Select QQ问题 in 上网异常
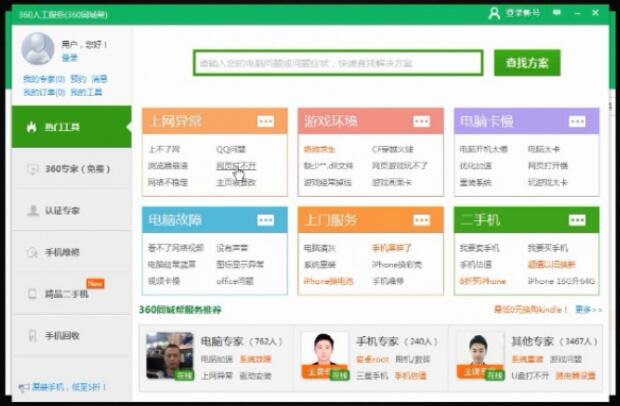The height and width of the screenshot is (406, 620). (231, 149)
